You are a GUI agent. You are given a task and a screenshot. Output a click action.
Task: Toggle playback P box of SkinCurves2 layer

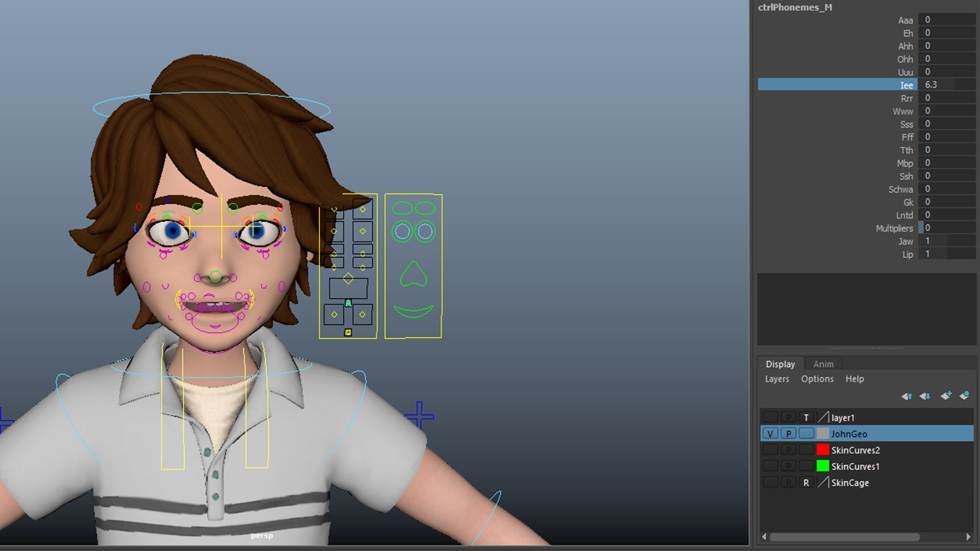pos(789,450)
